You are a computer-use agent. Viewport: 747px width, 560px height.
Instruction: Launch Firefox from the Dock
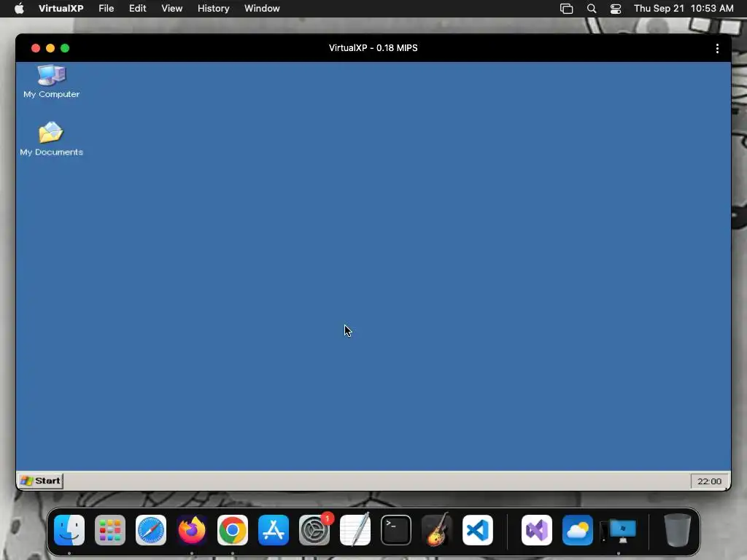click(192, 530)
